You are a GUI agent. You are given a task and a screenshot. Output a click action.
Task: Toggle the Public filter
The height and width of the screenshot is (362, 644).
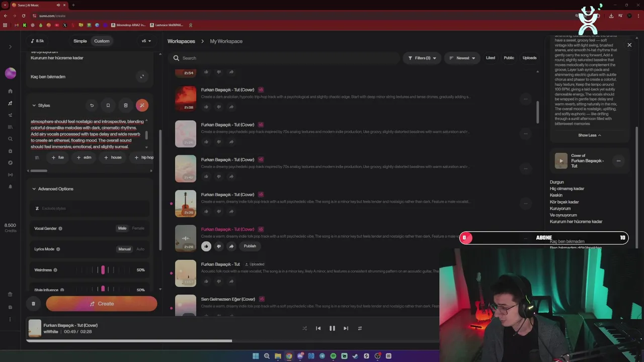click(x=509, y=58)
